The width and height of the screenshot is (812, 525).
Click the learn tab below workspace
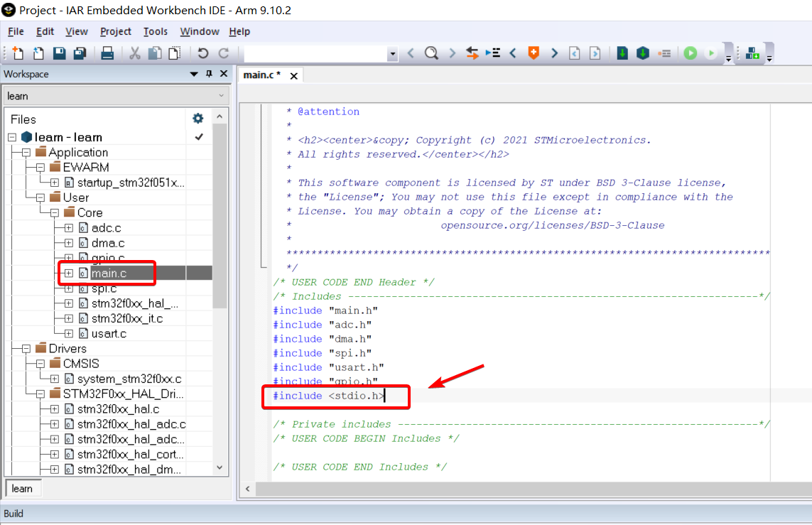(x=22, y=488)
